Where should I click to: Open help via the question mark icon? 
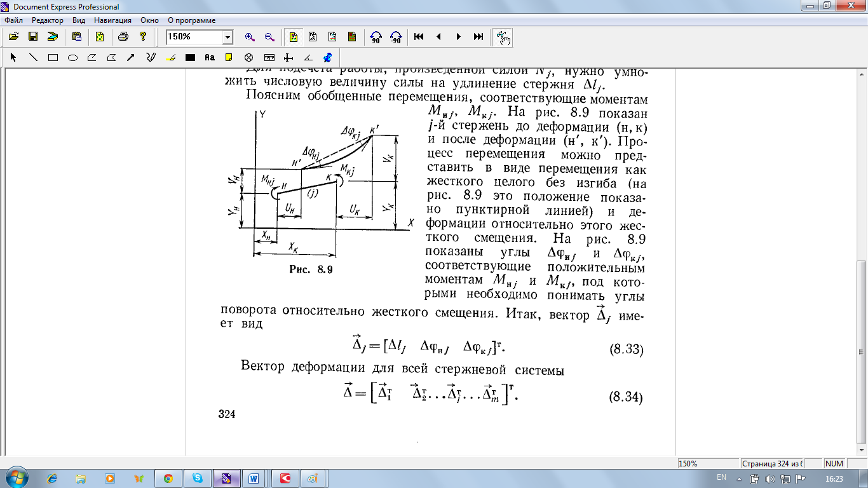tap(143, 37)
